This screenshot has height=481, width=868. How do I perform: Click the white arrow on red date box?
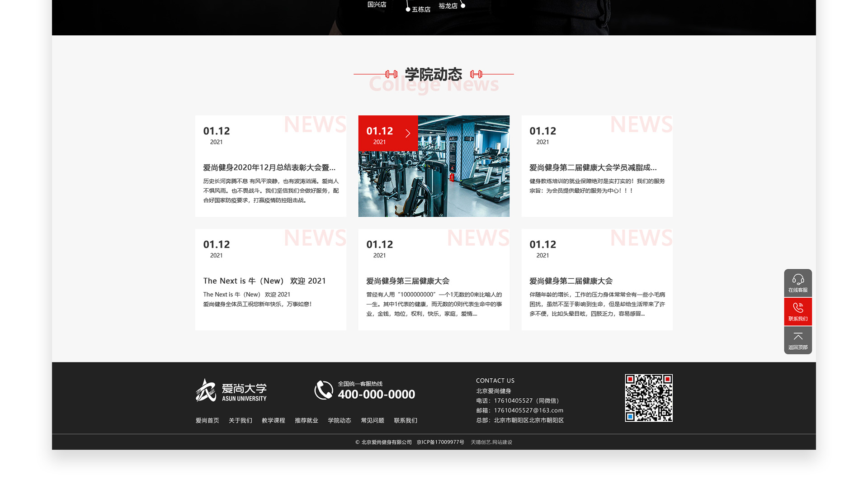[408, 133]
